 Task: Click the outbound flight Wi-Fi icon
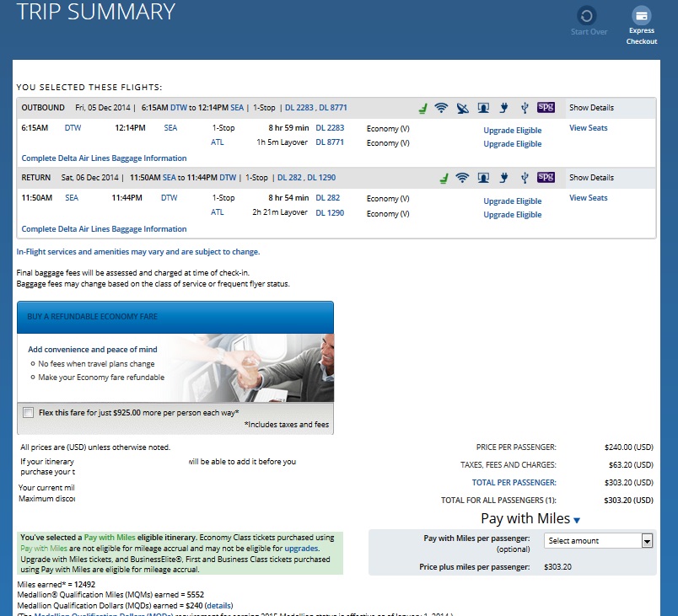(440, 108)
